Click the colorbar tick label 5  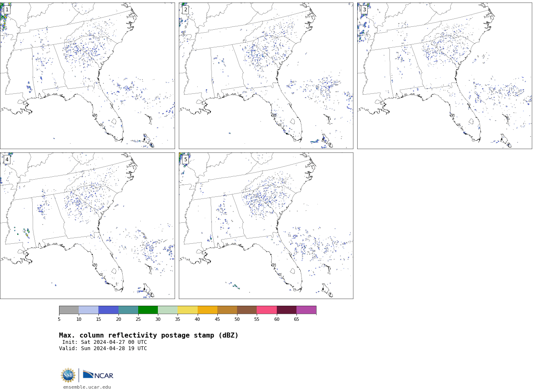click(x=59, y=320)
